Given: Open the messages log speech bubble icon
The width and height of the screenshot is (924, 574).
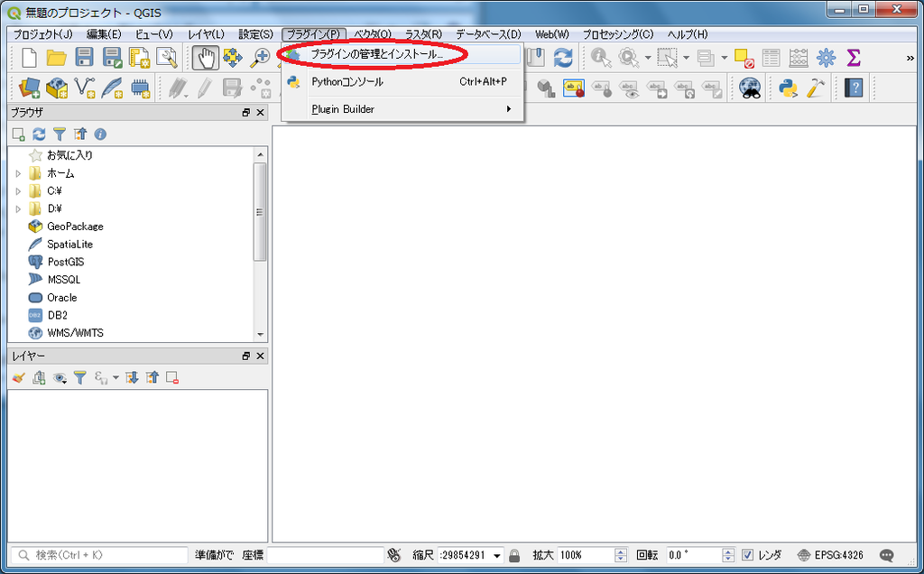Looking at the screenshot, I should point(886,555).
